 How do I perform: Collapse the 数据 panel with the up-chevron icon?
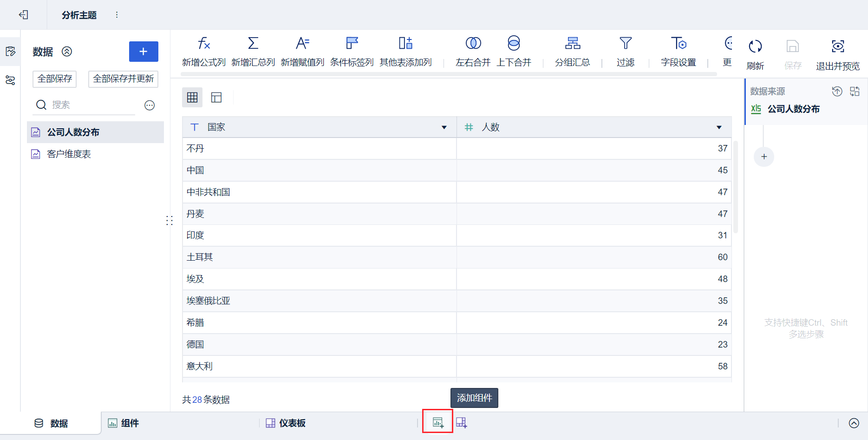coord(67,52)
